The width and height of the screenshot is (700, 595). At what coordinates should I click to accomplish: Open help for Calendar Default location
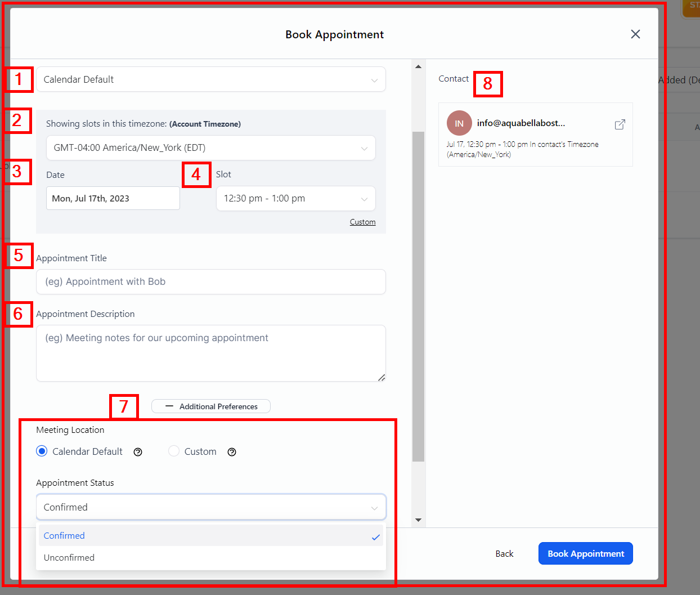tap(138, 452)
